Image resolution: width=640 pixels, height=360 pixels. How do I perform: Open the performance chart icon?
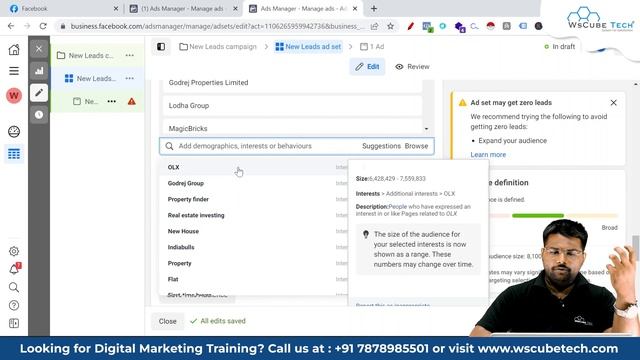coord(39,71)
